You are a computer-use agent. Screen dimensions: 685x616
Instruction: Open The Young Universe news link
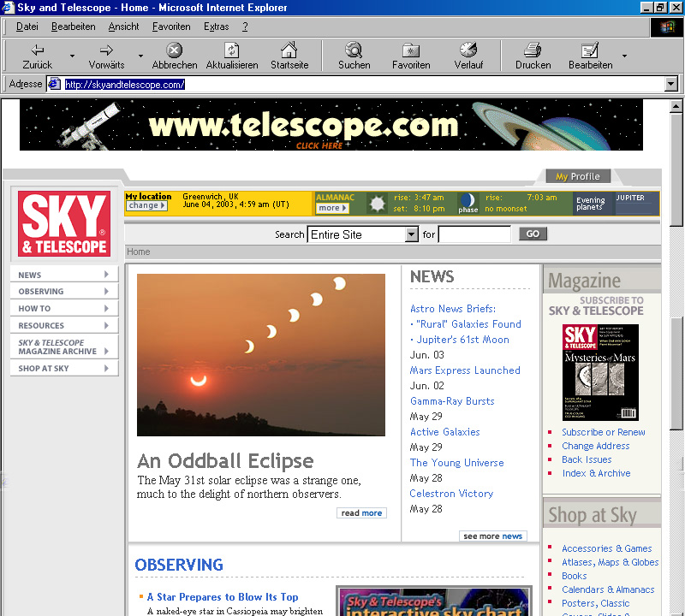click(456, 462)
